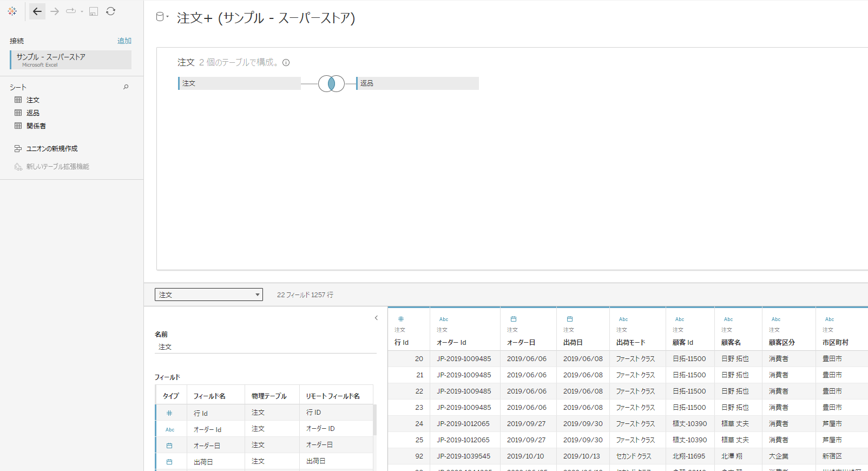
Task: Refresh the data source with the circular arrows
Action: tap(110, 11)
